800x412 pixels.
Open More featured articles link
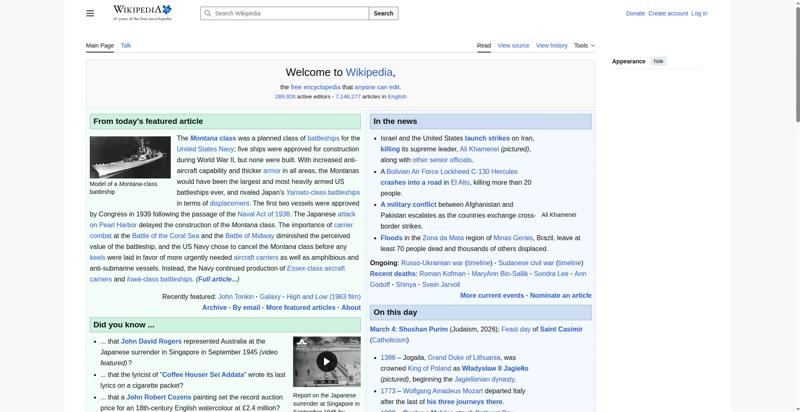coord(300,308)
